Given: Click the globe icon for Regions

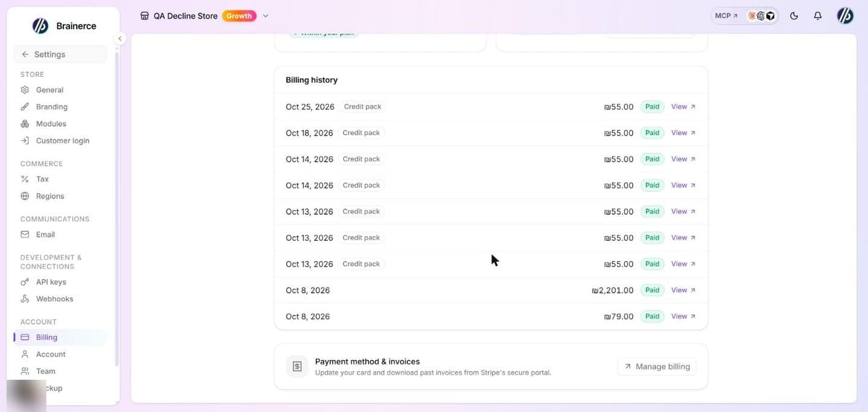Looking at the screenshot, I should coord(25,196).
